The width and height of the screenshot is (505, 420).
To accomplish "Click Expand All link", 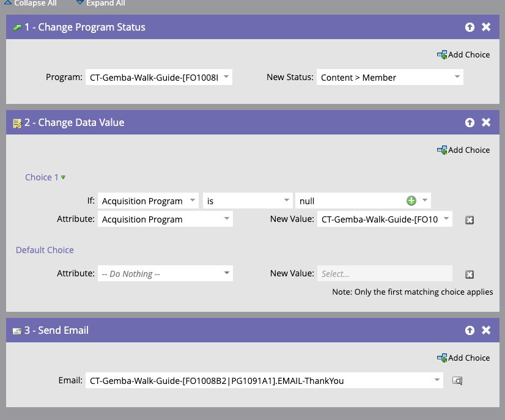I will (x=101, y=3).
